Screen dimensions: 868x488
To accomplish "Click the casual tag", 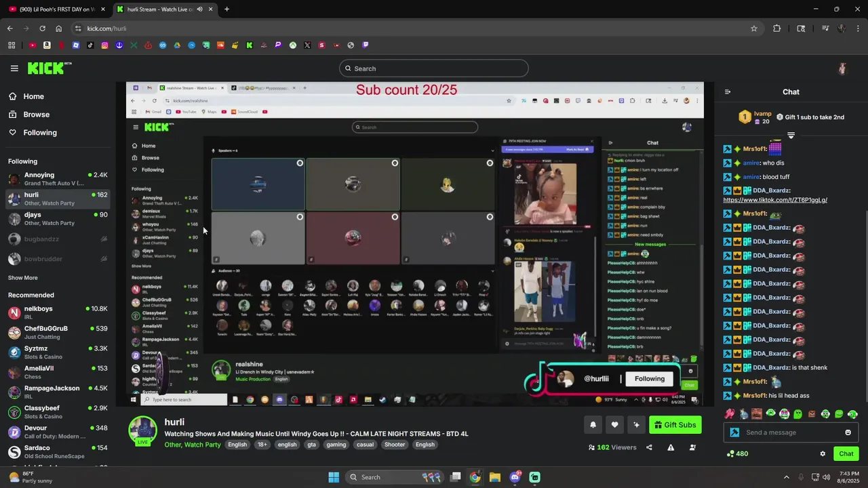I will tap(366, 445).
